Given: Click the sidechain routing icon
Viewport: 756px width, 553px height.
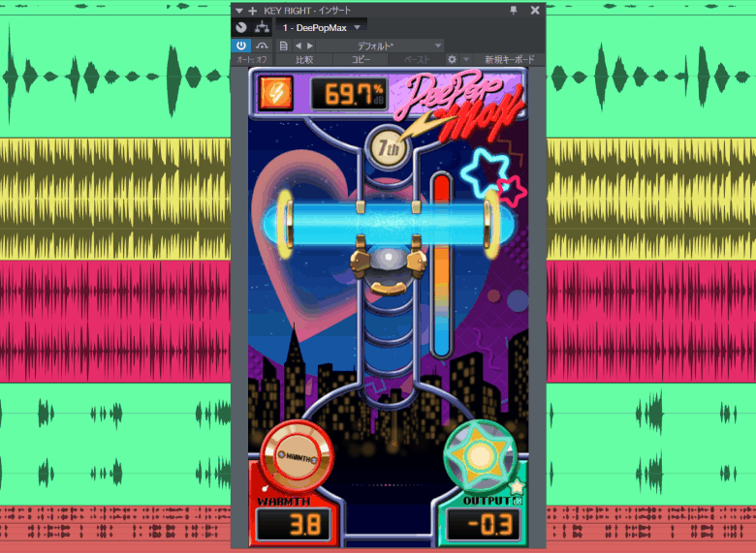Looking at the screenshot, I should pyautogui.click(x=262, y=27).
